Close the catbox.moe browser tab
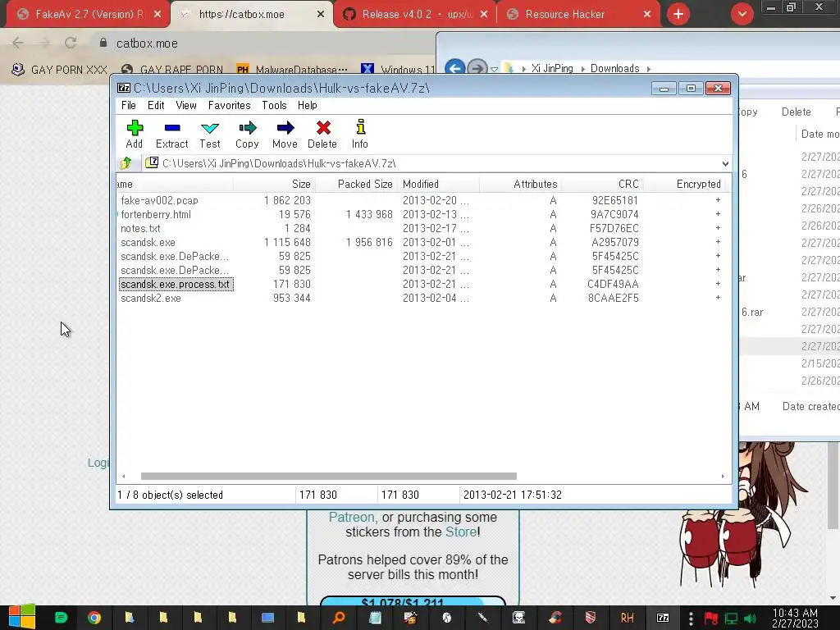840x630 pixels. pos(321,14)
